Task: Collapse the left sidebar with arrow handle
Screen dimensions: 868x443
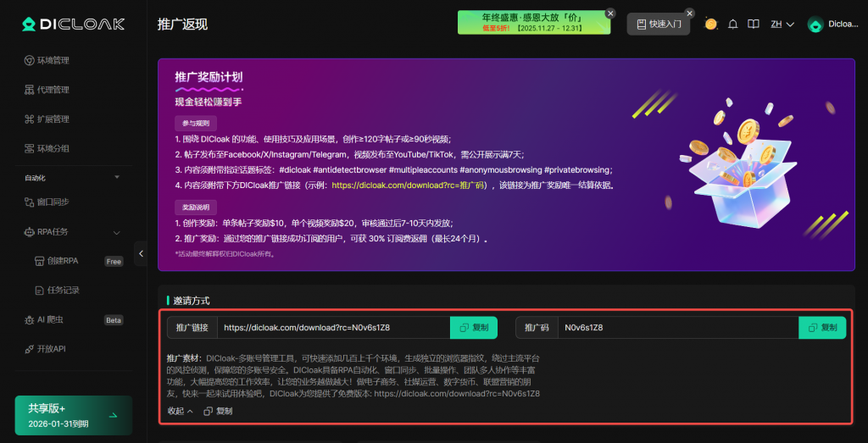Action: pos(142,253)
